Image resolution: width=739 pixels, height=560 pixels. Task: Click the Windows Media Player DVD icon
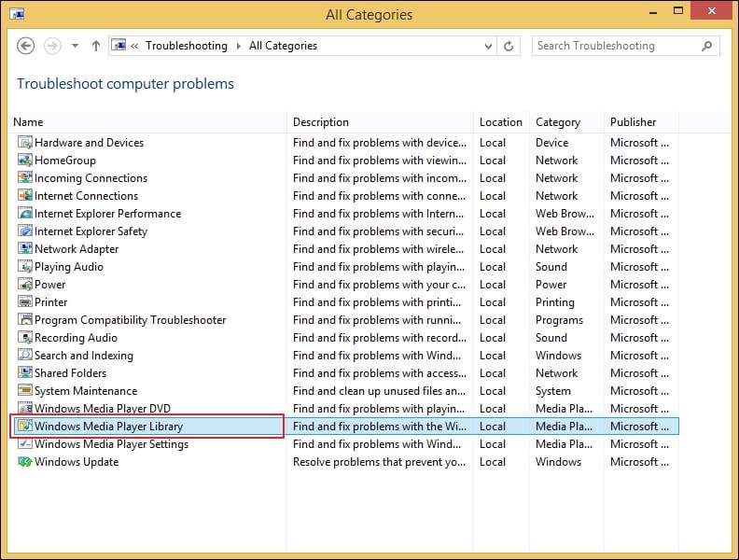pos(25,408)
